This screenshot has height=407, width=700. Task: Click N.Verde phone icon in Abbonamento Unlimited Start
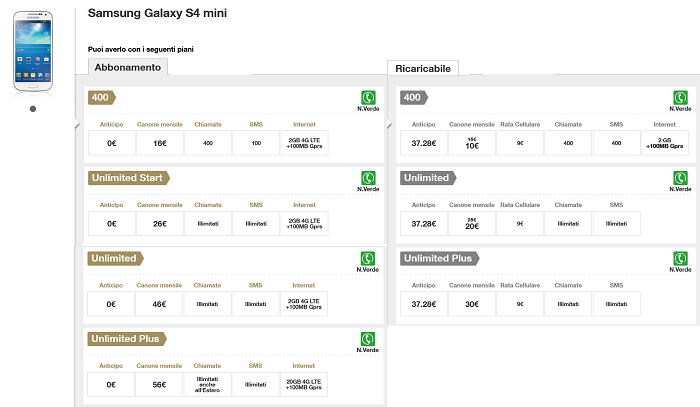[368, 178]
